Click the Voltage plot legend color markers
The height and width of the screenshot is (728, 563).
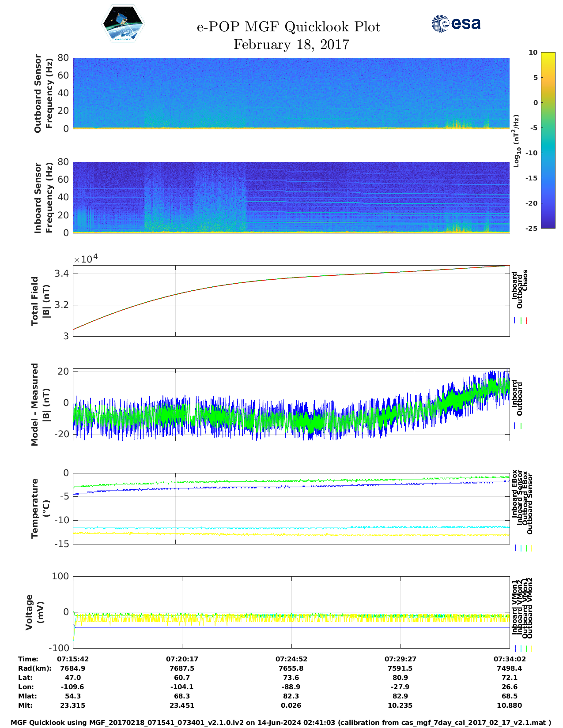(x=523, y=649)
